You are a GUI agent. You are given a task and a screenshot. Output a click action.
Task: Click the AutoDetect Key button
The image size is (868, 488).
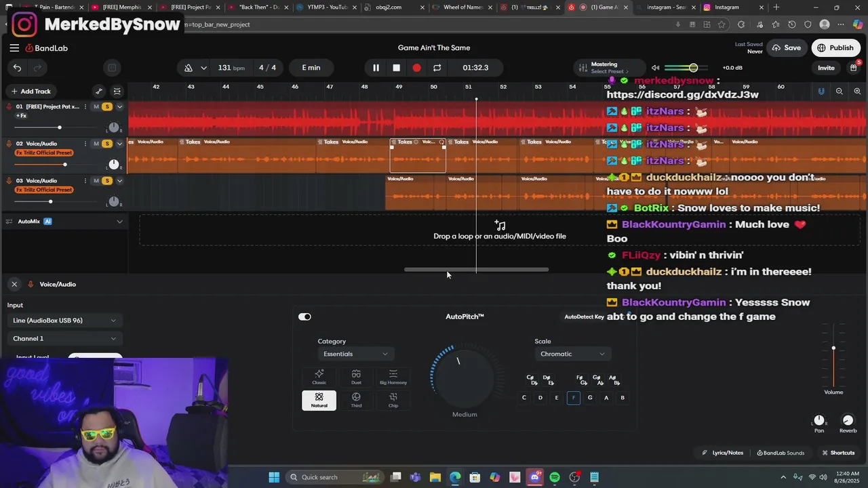[584, 317]
